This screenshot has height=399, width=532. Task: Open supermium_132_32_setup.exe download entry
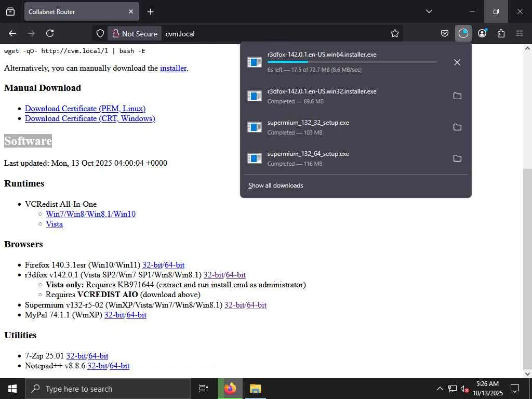tap(344, 127)
